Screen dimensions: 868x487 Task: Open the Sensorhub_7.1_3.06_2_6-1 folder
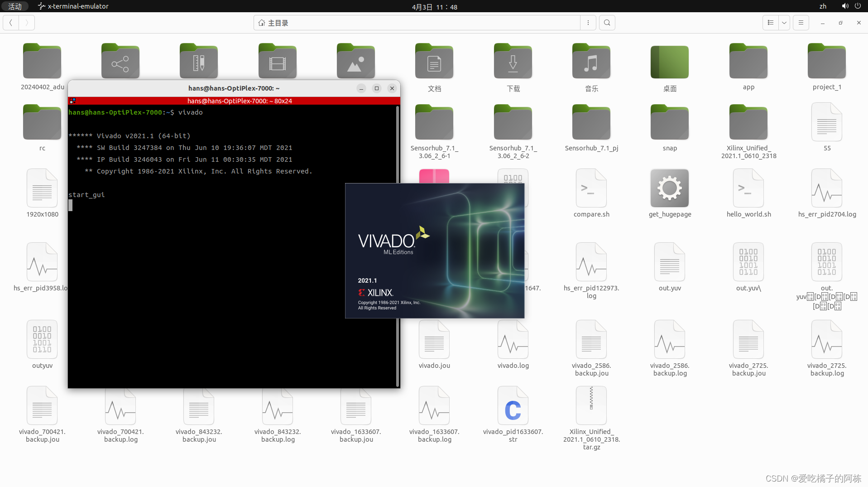coord(434,123)
